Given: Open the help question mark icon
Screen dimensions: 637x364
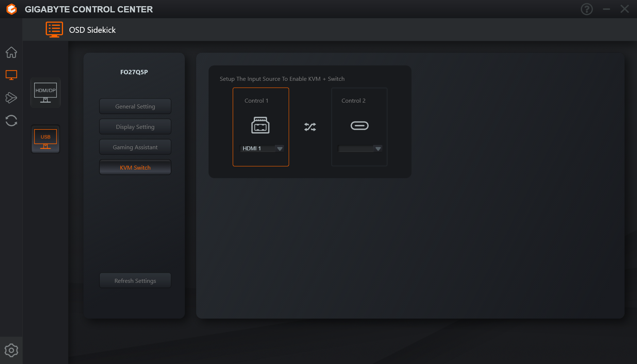Looking at the screenshot, I should pyautogui.click(x=587, y=9).
